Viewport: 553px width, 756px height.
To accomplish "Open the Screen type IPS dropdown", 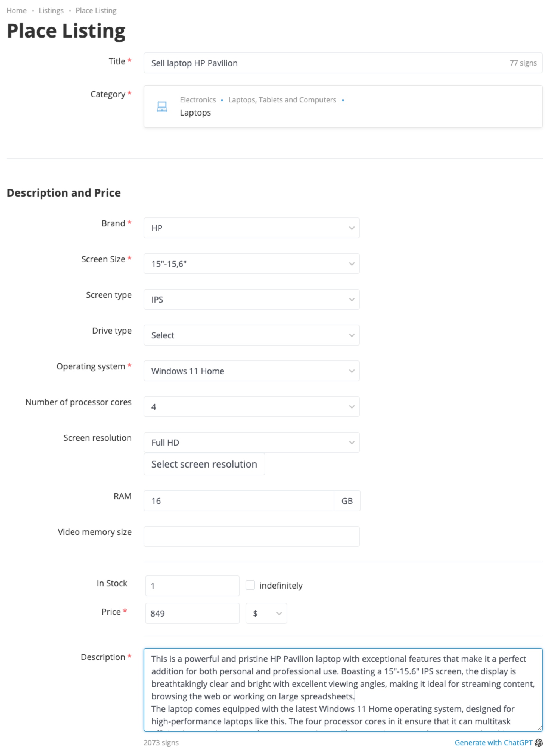I will [x=251, y=300].
